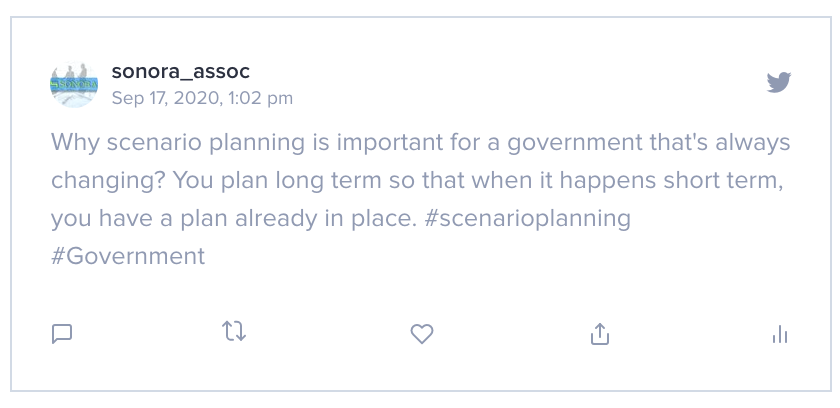
Task: Click the reply speech bubble icon
Action: (62, 334)
